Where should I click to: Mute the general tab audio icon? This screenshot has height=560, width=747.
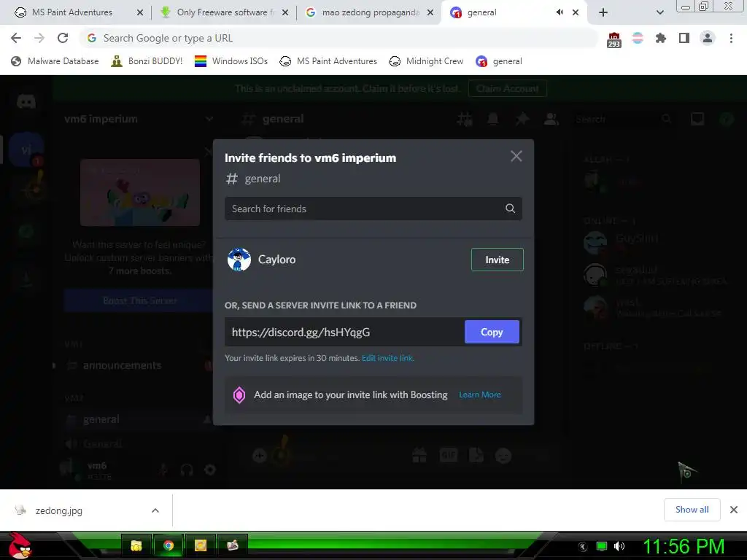[560, 12]
